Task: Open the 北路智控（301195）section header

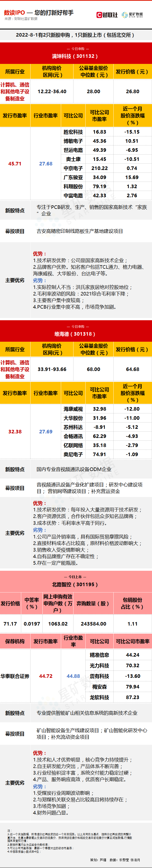Action: [76, 584]
